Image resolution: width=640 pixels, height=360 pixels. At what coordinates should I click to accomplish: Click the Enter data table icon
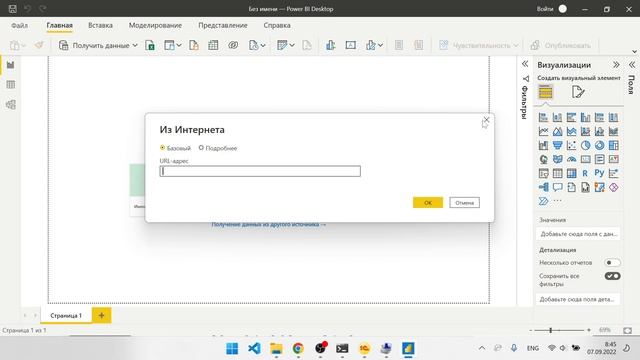[213, 45]
